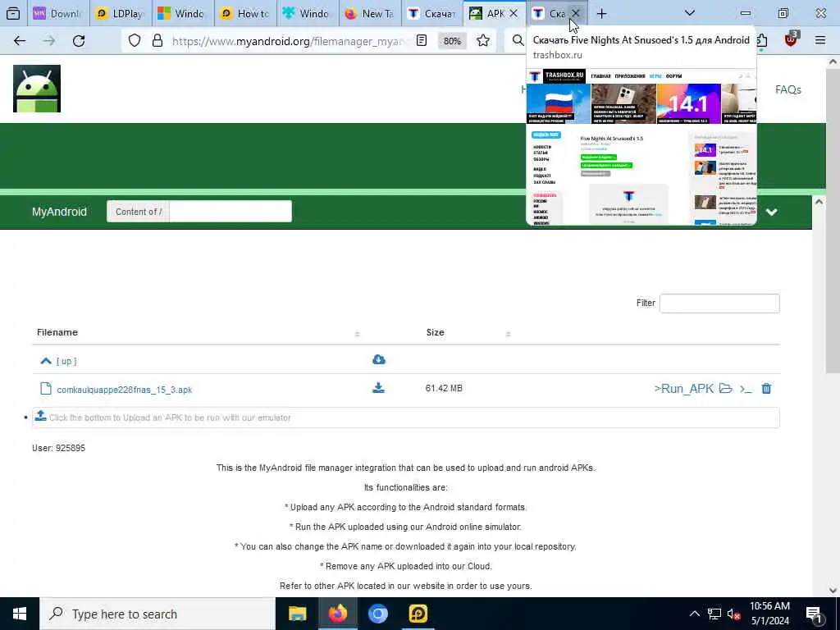Open tracking protection shield icon
Image resolution: width=840 pixels, height=630 pixels.
(x=135, y=41)
